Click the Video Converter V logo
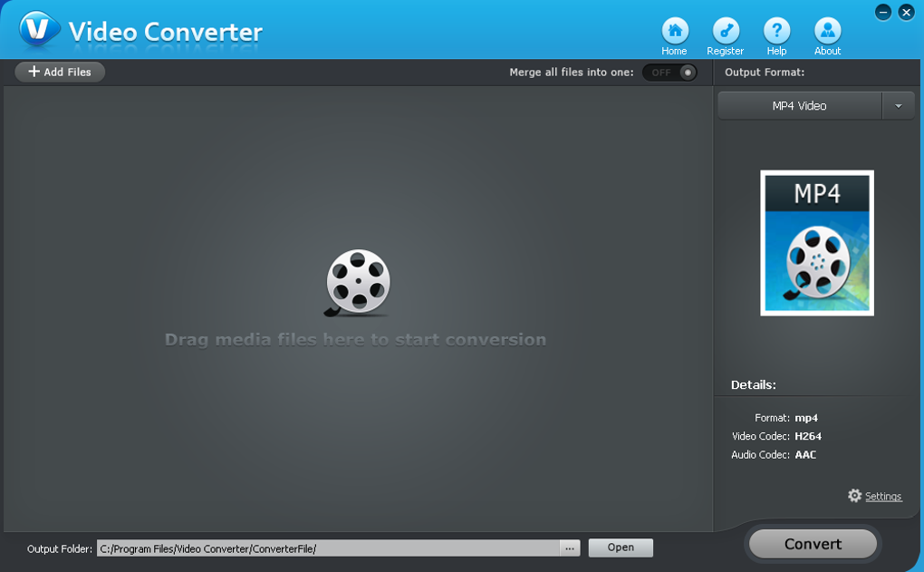The image size is (924, 572). click(39, 28)
